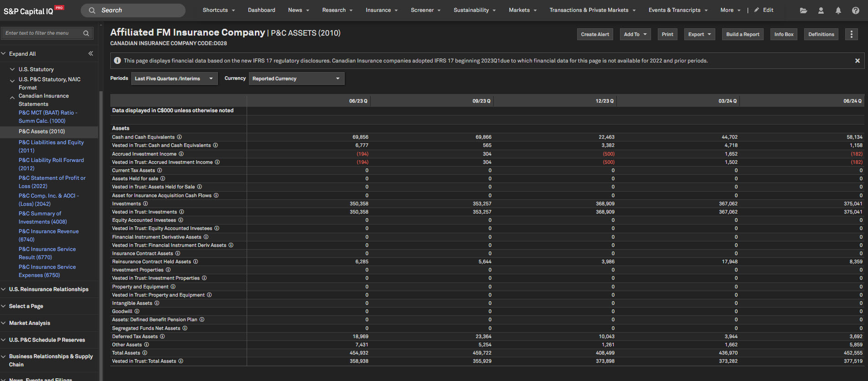Expand U.S. P&C Schedule P Reserves
The image size is (868, 381).
[4, 340]
